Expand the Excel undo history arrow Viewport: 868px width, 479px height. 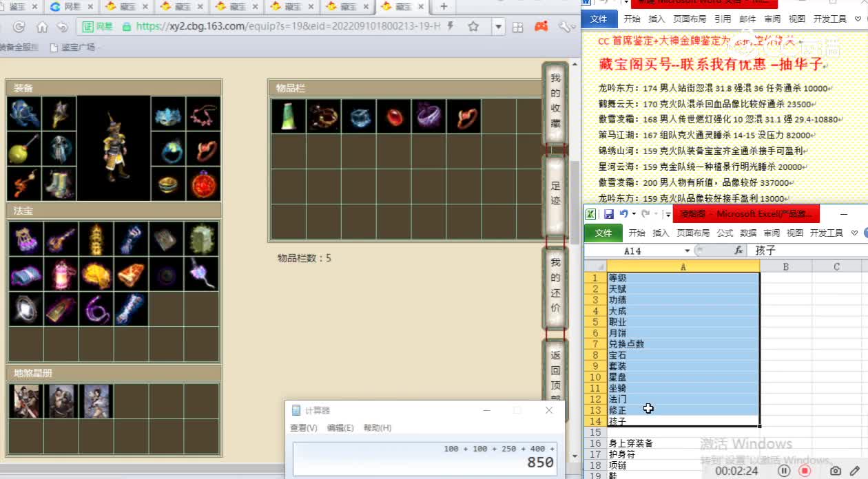(x=633, y=214)
